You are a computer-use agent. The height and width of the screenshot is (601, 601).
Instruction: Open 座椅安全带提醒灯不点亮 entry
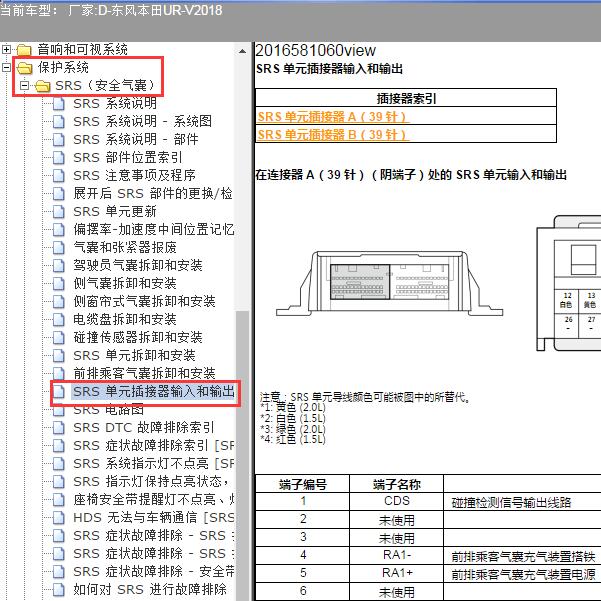tap(153, 499)
